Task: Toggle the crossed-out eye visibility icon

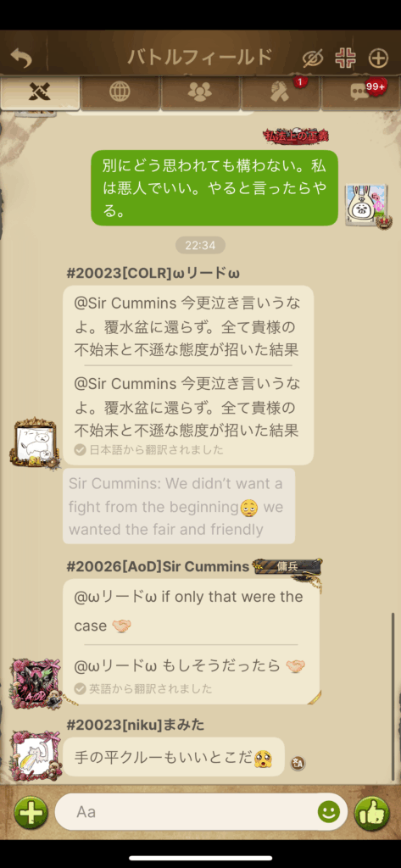Action: pyautogui.click(x=312, y=58)
